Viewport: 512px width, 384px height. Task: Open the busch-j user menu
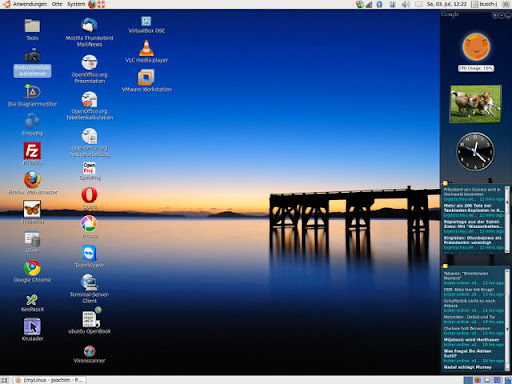click(x=484, y=4)
